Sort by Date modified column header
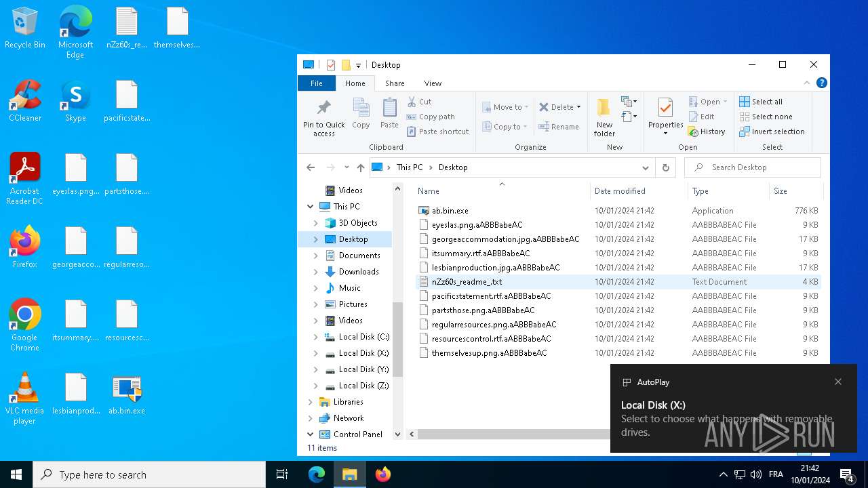Viewport: 868px width, 488px height. pyautogui.click(x=639, y=191)
